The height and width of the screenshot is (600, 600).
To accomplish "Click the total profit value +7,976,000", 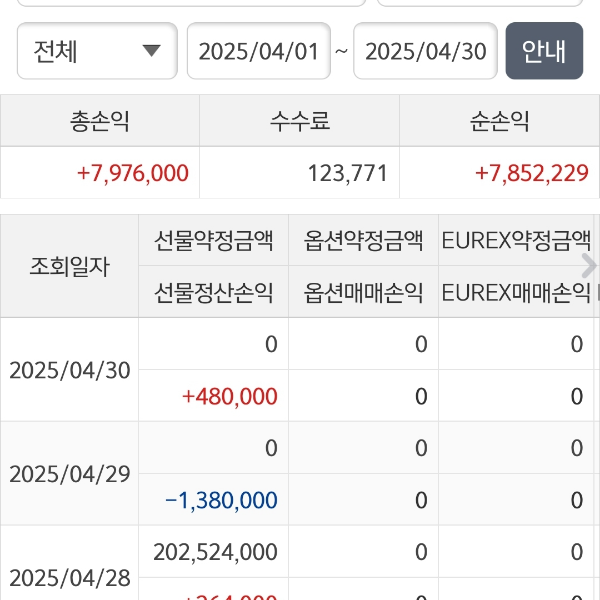I will point(132,173).
